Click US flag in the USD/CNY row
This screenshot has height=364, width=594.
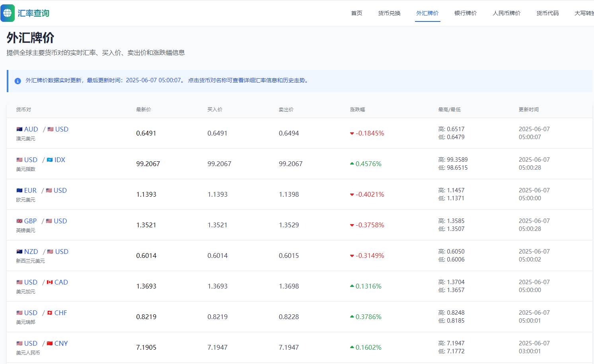tap(19, 343)
